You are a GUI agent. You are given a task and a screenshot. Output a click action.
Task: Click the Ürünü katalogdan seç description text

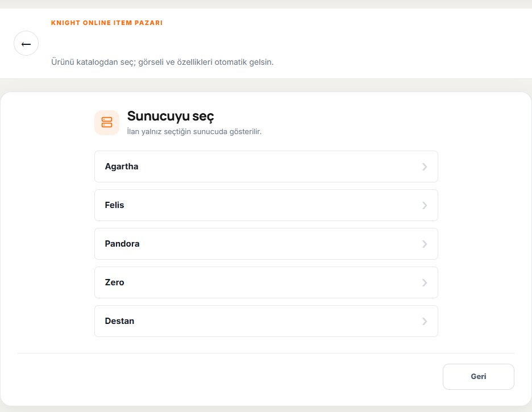[162, 62]
